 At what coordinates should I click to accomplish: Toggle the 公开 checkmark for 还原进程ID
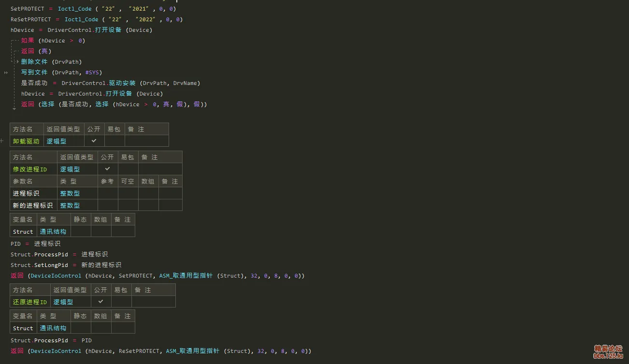(x=101, y=302)
